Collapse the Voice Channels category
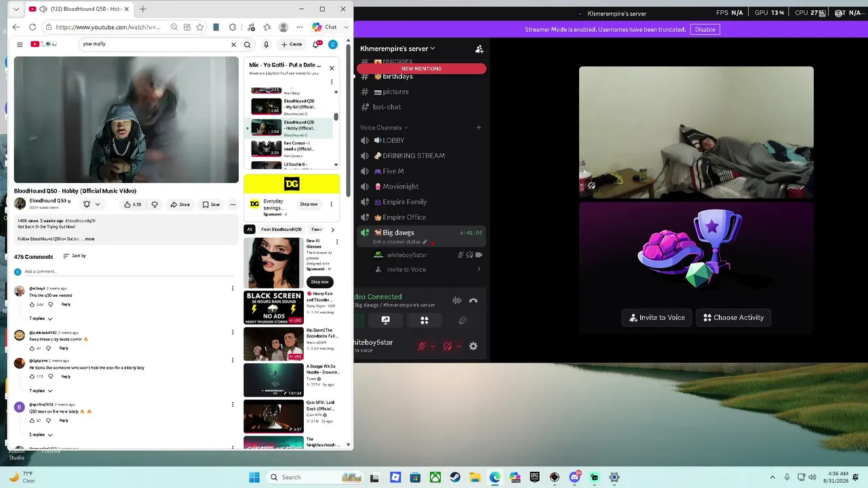868x488 pixels. [x=384, y=127]
